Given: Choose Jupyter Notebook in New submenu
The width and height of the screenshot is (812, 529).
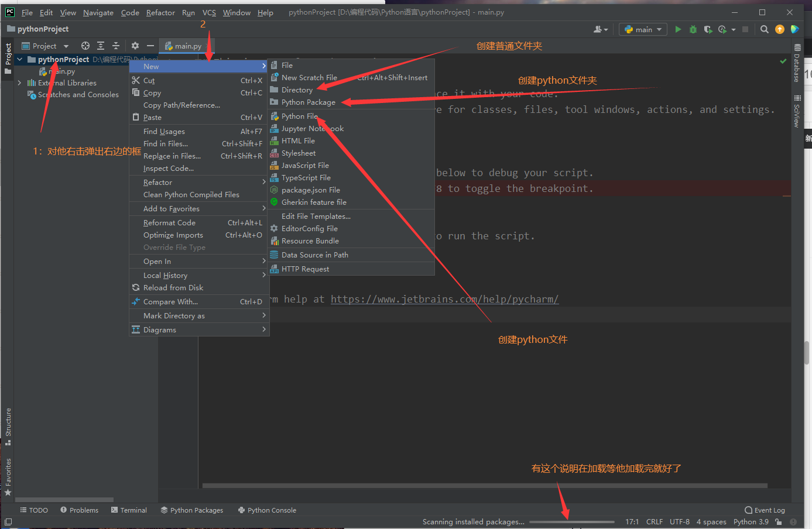Looking at the screenshot, I should click(x=351, y=129).
